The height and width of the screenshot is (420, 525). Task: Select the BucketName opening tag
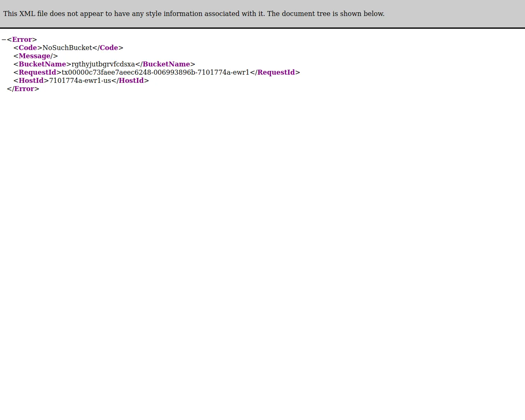pyautogui.click(x=42, y=64)
